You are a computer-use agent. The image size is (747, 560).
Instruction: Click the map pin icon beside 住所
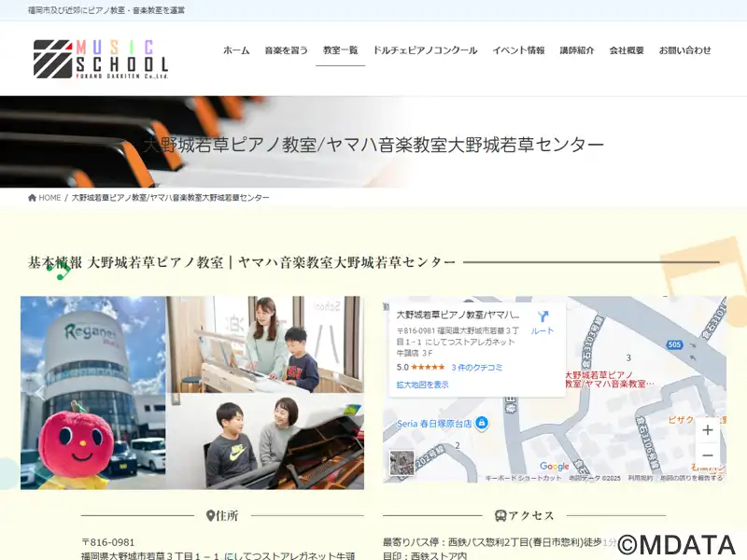pos(210,515)
